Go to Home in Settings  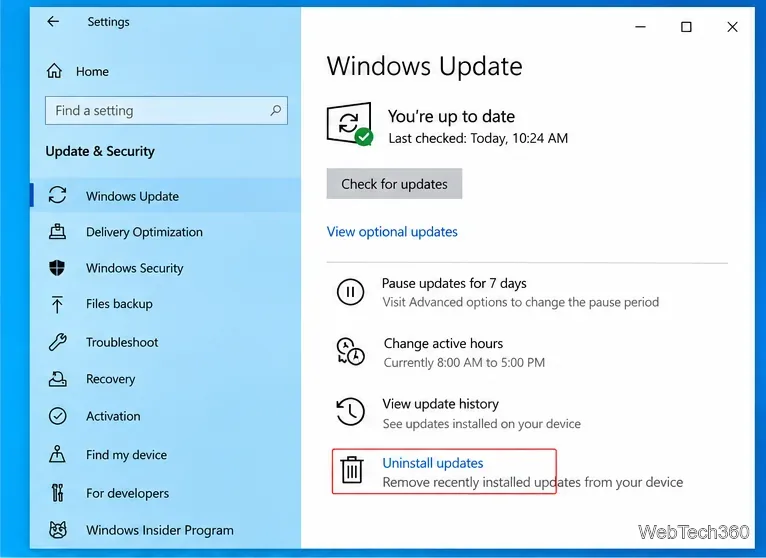click(x=92, y=71)
